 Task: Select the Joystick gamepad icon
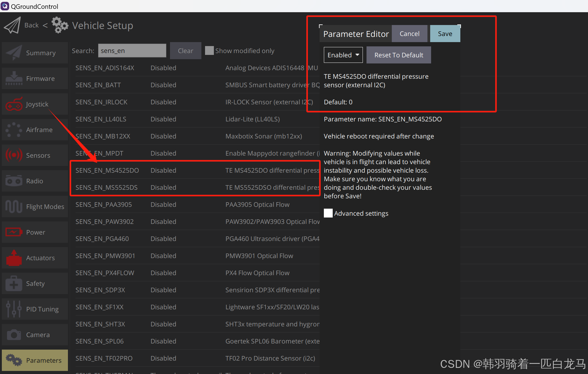click(x=14, y=104)
